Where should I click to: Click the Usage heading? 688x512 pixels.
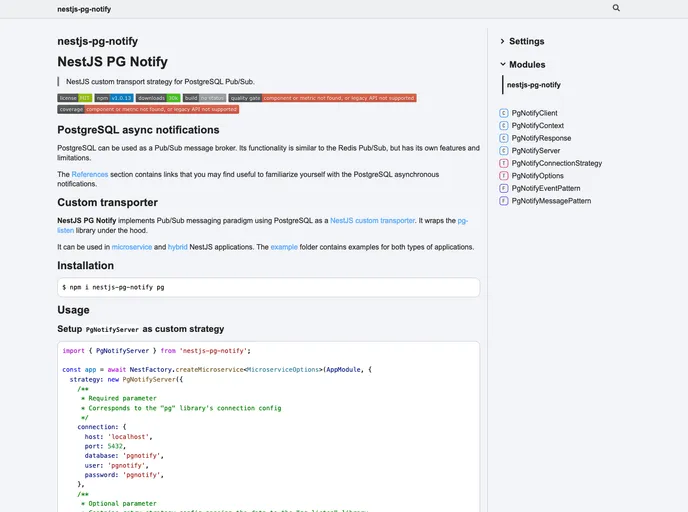pyautogui.click(x=73, y=310)
